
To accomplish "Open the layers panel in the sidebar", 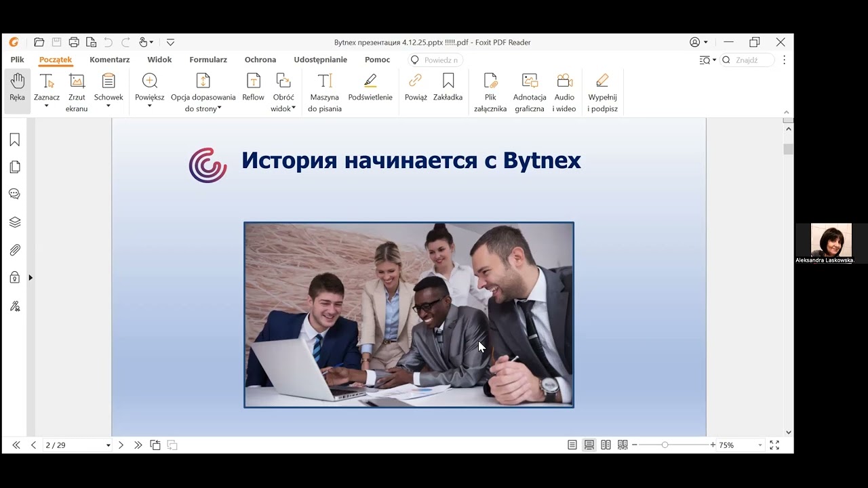I will pyautogui.click(x=15, y=222).
